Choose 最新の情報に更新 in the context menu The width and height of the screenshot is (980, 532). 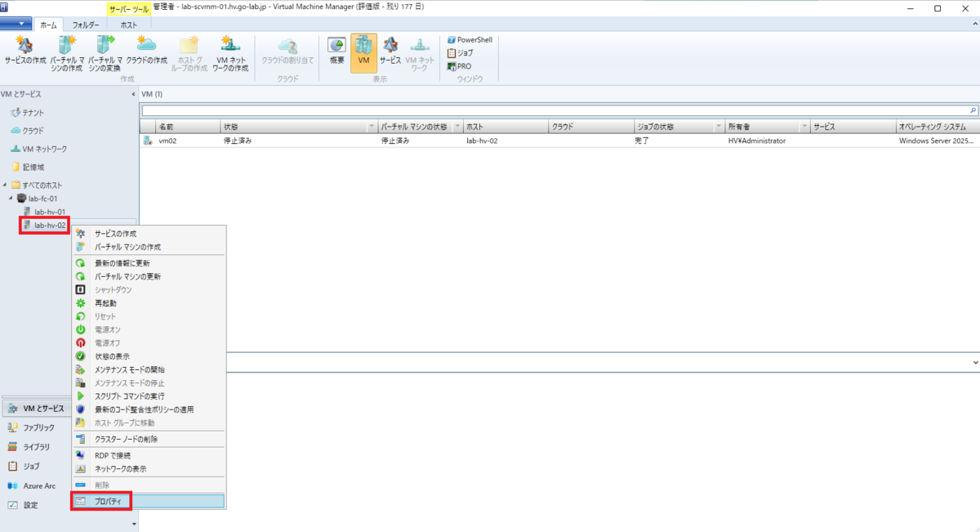click(149, 263)
